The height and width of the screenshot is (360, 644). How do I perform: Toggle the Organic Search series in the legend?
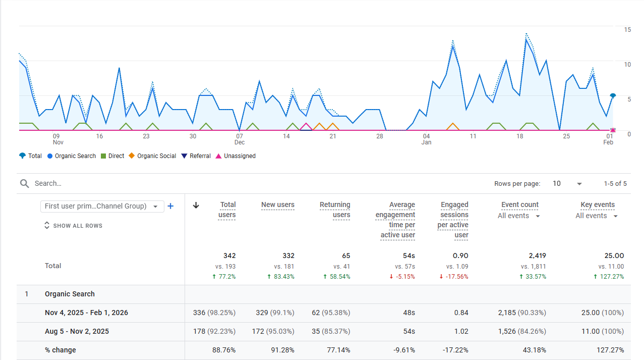tap(71, 156)
